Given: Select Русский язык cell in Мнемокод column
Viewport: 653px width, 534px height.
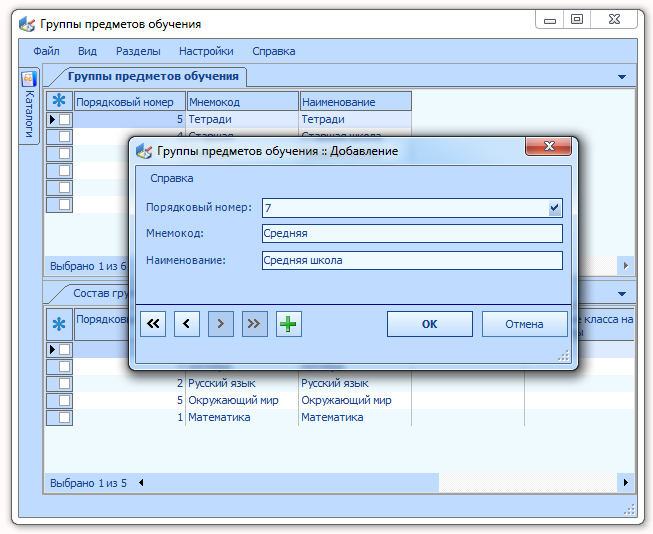Looking at the screenshot, I should point(243,383).
